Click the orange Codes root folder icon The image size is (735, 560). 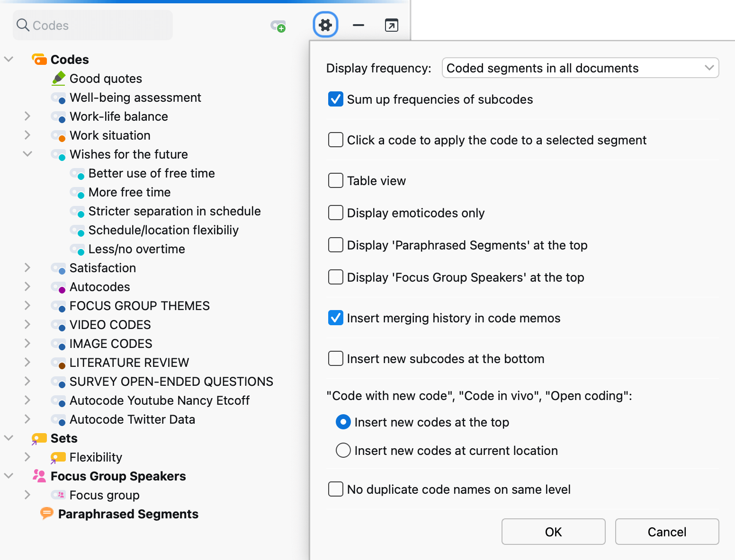39,60
